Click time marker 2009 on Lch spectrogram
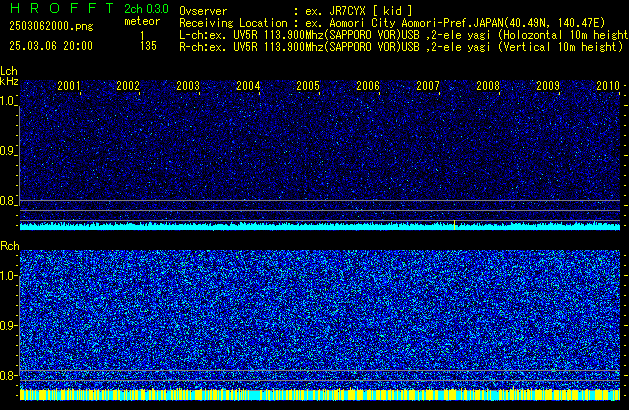The width and height of the screenshot is (629, 410). pos(548,86)
